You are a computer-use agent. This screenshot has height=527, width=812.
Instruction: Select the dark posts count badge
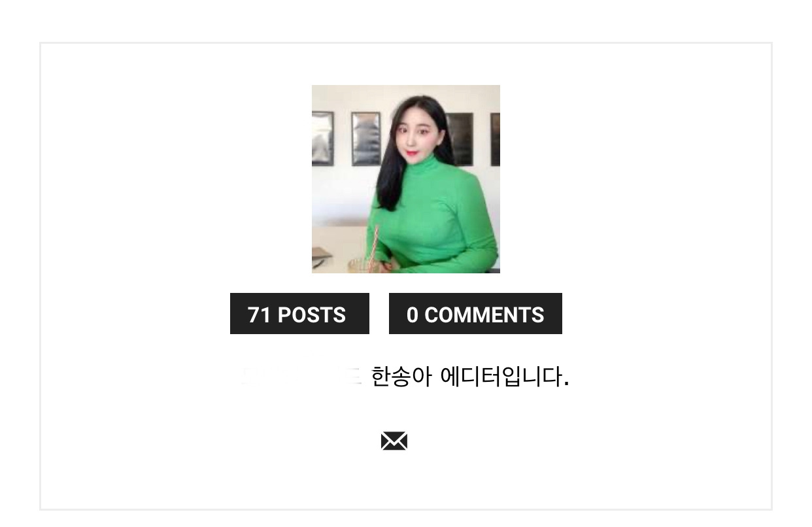(x=299, y=314)
